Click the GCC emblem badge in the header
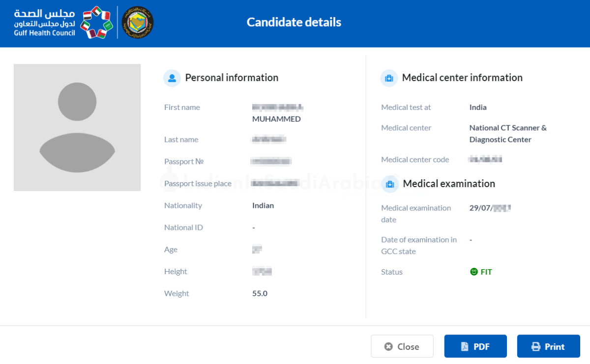 pos(137,22)
